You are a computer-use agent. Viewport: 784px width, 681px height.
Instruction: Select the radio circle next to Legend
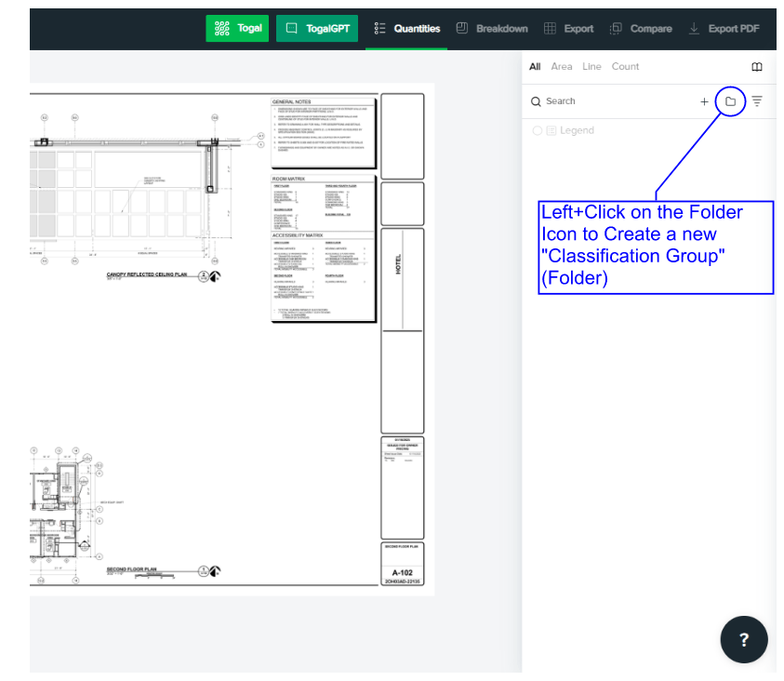537,130
